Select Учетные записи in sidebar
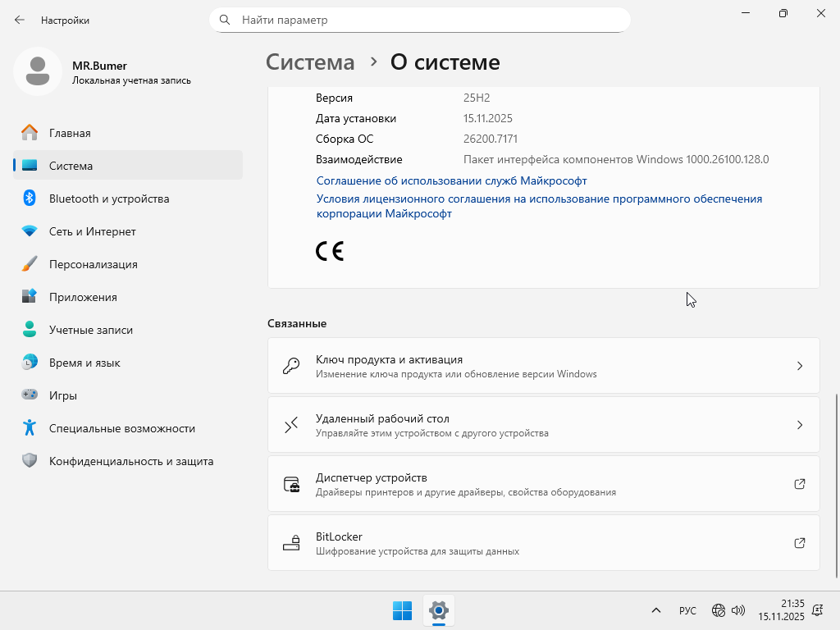The width and height of the screenshot is (840, 630). (x=90, y=330)
